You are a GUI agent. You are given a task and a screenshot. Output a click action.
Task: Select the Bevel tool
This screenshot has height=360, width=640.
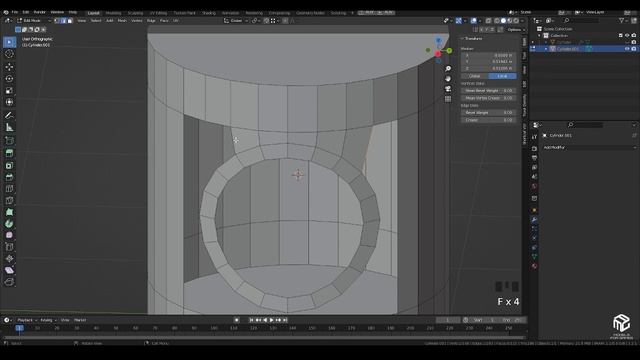pos(9,177)
